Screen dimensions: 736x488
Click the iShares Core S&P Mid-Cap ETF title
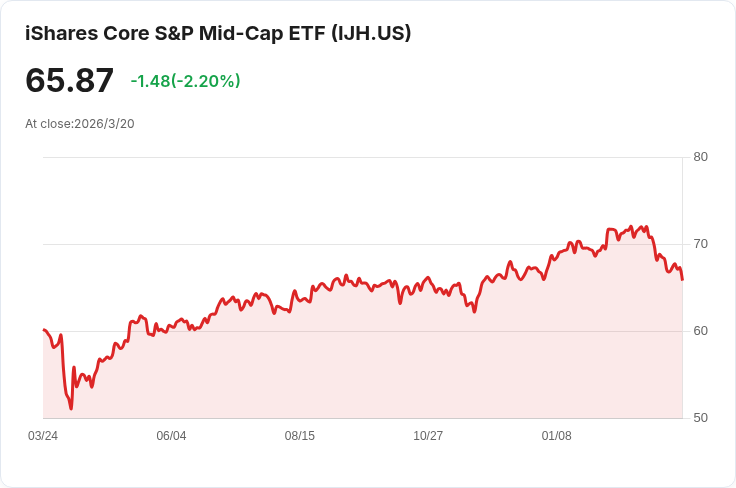(x=218, y=33)
